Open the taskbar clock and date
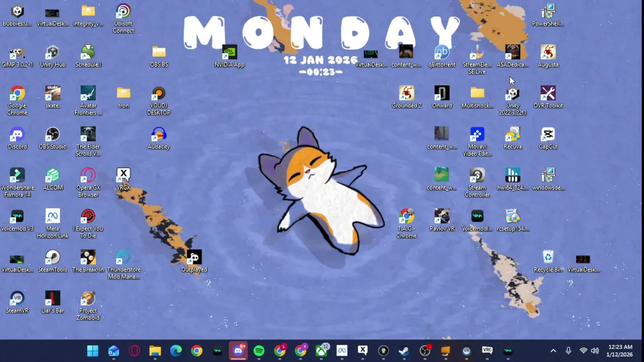Viewport: 644px width, 362px height. pyautogui.click(x=620, y=351)
